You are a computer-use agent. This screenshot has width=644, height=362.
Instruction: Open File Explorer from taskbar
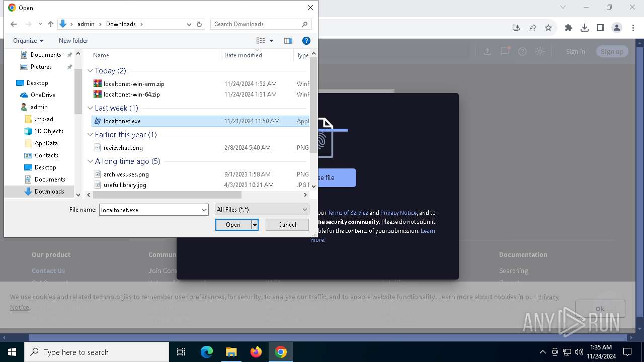[231, 352]
